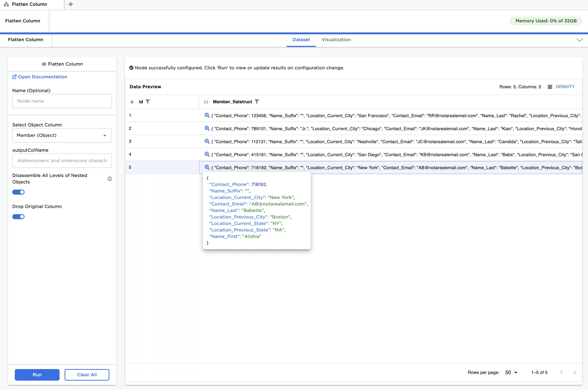Click row 1 San Francisco object text

(x=396, y=116)
